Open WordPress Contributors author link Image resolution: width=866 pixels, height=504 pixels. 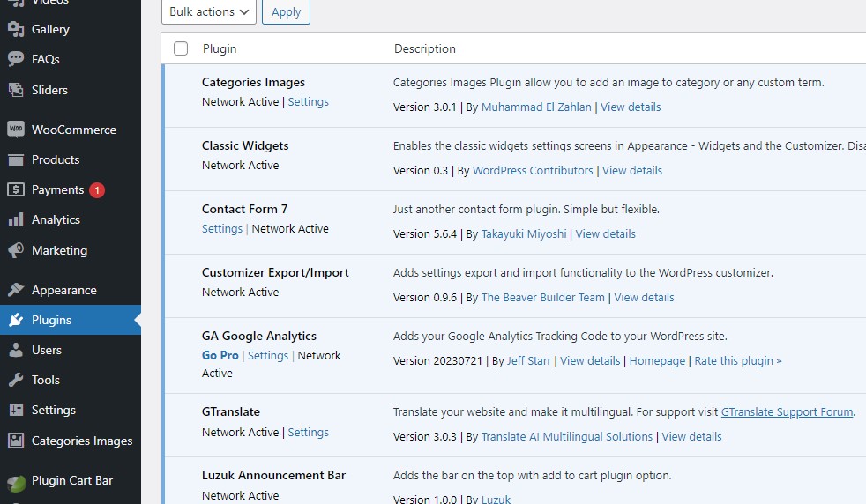[x=533, y=171]
